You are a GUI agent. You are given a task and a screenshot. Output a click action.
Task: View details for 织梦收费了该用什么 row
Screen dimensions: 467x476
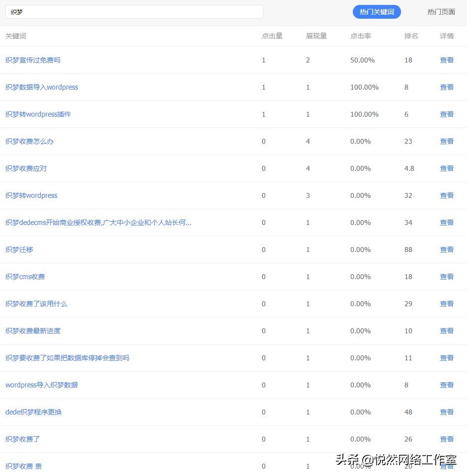(447, 304)
